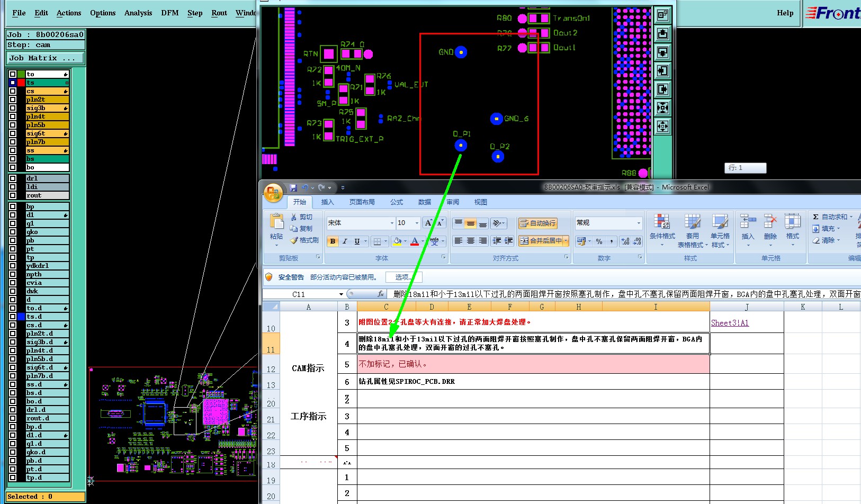Switch to the 公式 ribbon tab
The height and width of the screenshot is (504, 861).
pyautogui.click(x=397, y=202)
